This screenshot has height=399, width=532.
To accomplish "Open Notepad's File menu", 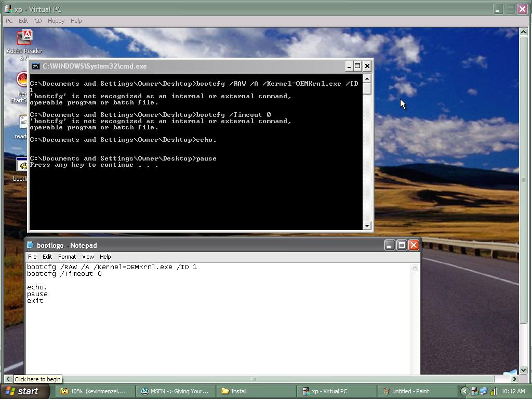I will pyautogui.click(x=32, y=257).
